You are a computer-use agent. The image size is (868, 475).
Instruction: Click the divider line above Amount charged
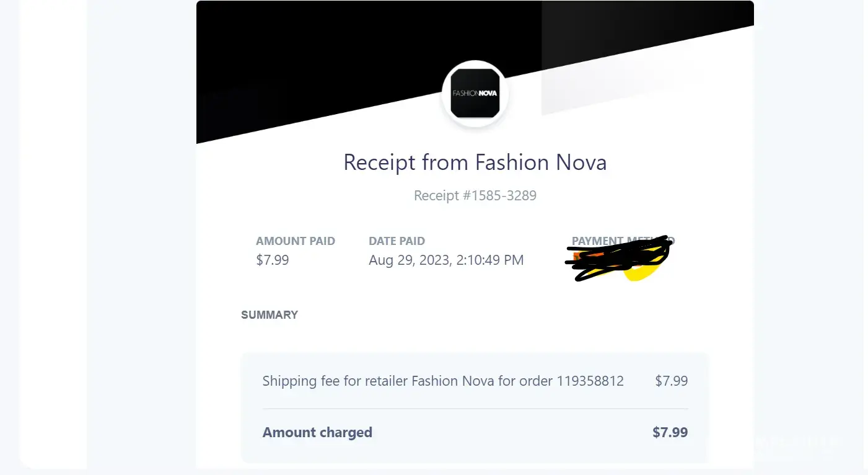pyautogui.click(x=475, y=409)
